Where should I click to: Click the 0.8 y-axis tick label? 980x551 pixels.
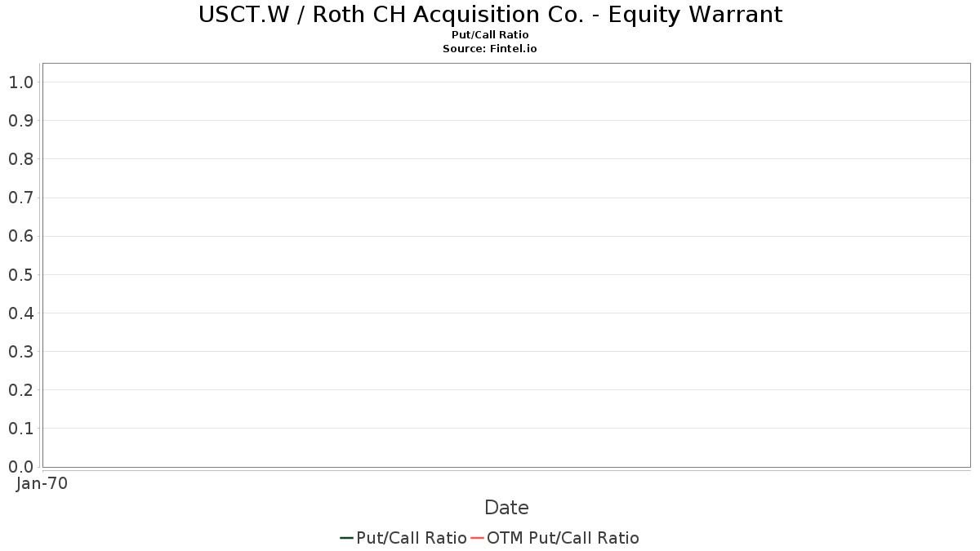(x=20, y=159)
